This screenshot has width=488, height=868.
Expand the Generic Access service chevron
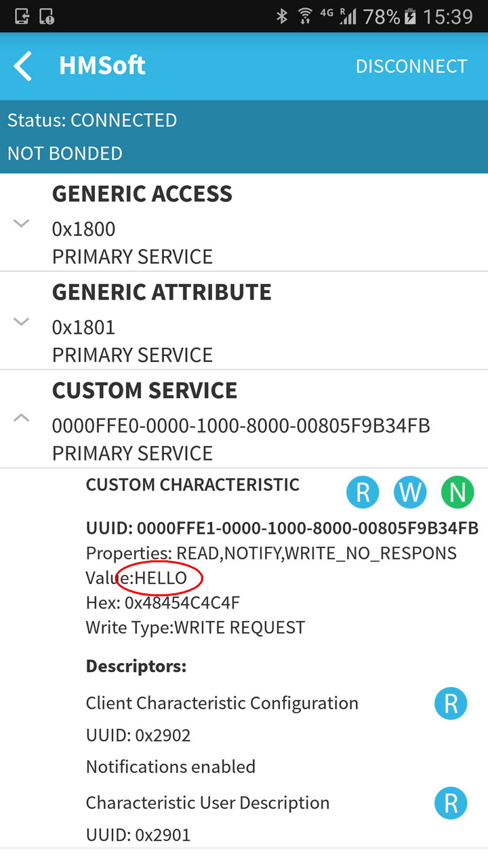(x=22, y=223)
